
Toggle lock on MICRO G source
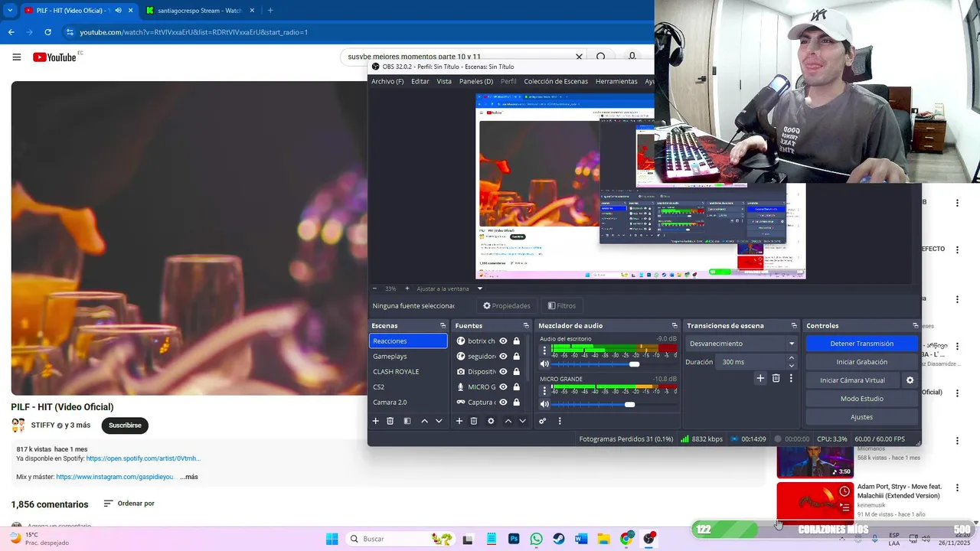point(517,387)
